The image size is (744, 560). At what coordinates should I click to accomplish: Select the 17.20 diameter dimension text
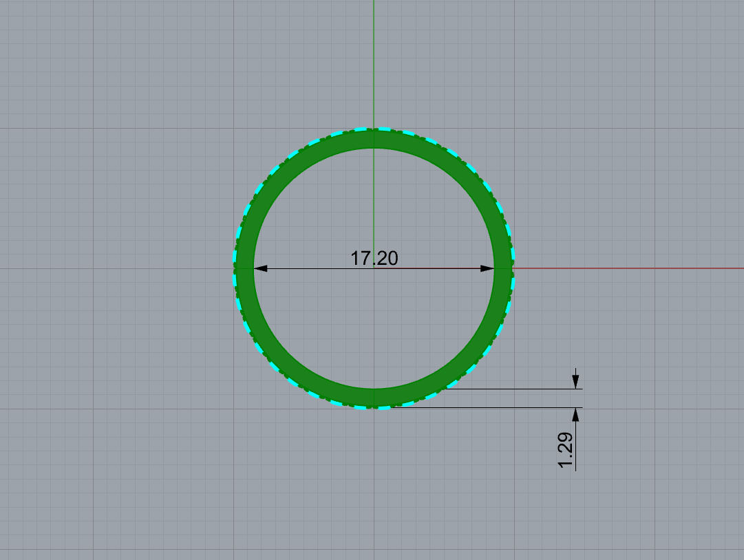[x=374, y=259]
